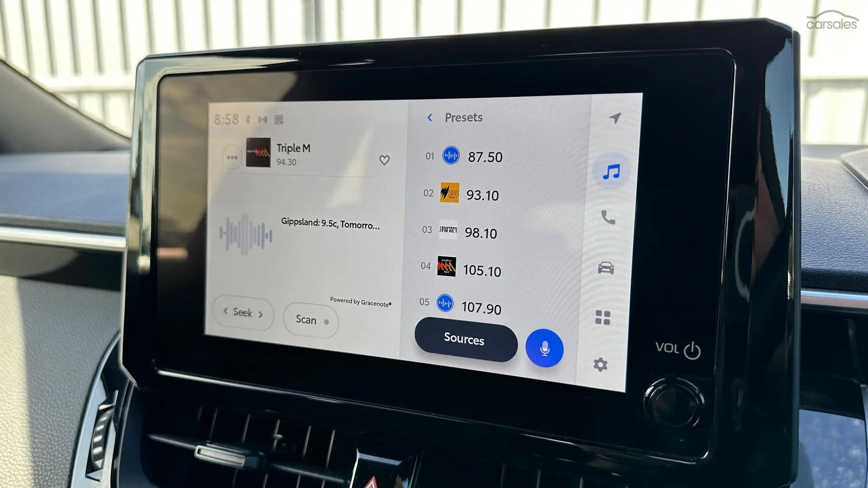The image size is (868, 488).
Task: Tap the microphone voice command icon
Action: tap(544, 348)
